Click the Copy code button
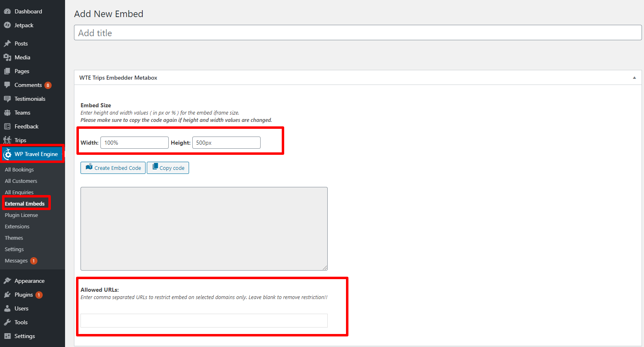 (x=168, y=168)
